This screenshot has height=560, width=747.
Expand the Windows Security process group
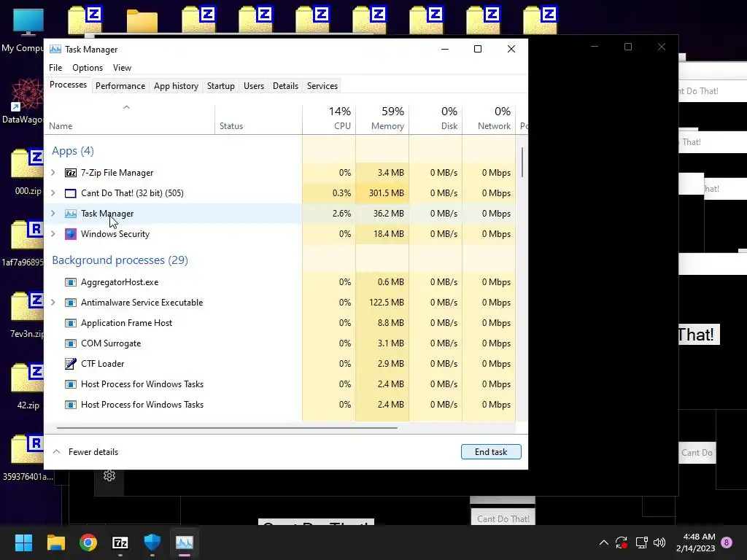(x=53, y=234)
